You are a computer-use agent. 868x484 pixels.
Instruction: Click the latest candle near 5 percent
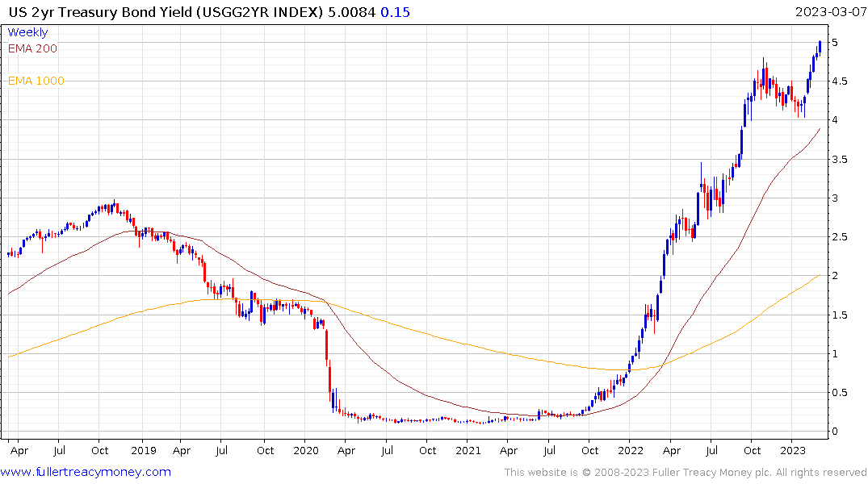[x=820, y=48]
